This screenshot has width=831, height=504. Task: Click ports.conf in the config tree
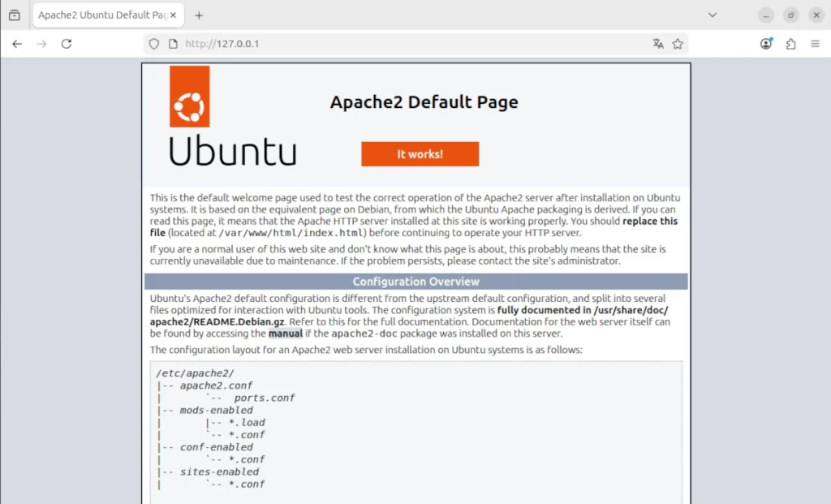coord(265,398)
